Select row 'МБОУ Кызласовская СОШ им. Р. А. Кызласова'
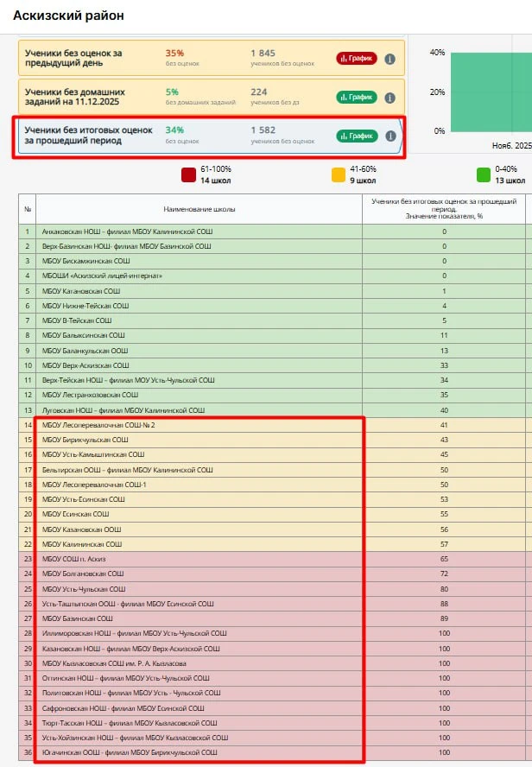The width and height of the screenshot is (532, 767). [x=272, y=664]
